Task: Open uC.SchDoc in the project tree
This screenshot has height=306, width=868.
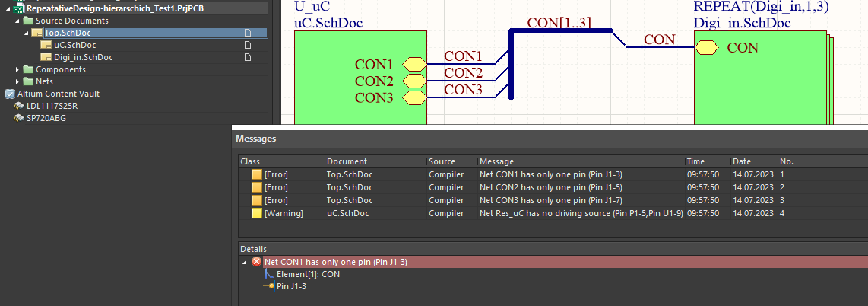Action: [75, 46]
